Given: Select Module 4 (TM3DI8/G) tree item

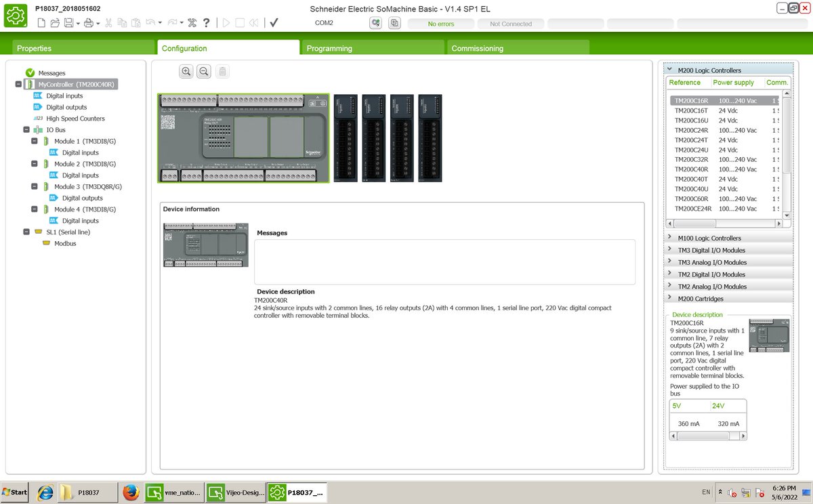Looking at the screenshot, I should click(85, 209).
